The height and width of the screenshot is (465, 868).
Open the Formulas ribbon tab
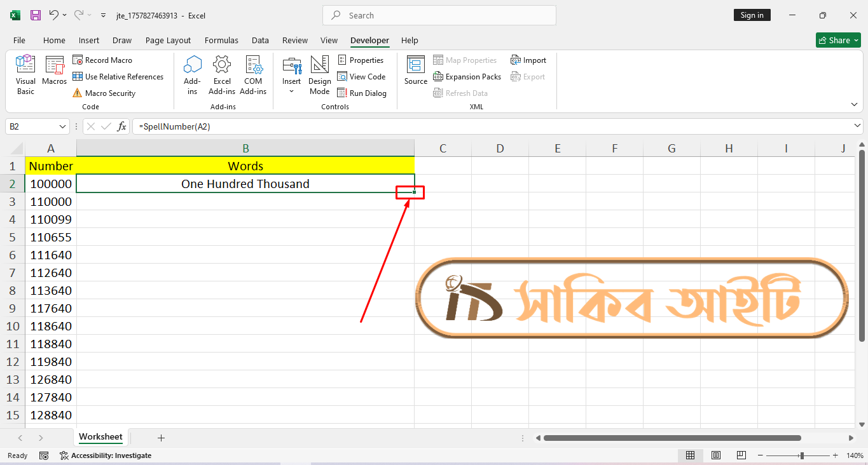[x=221, y=40]
